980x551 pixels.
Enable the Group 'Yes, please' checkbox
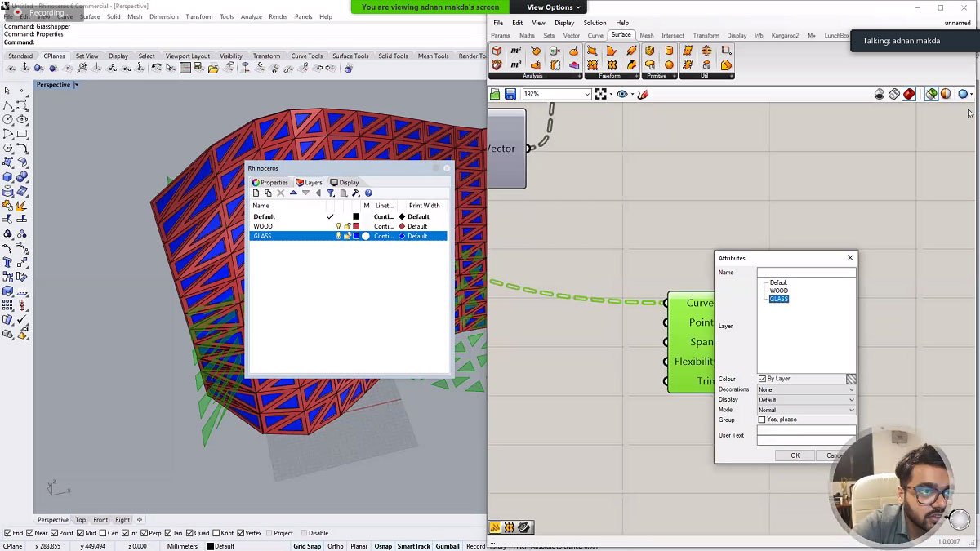762,420
